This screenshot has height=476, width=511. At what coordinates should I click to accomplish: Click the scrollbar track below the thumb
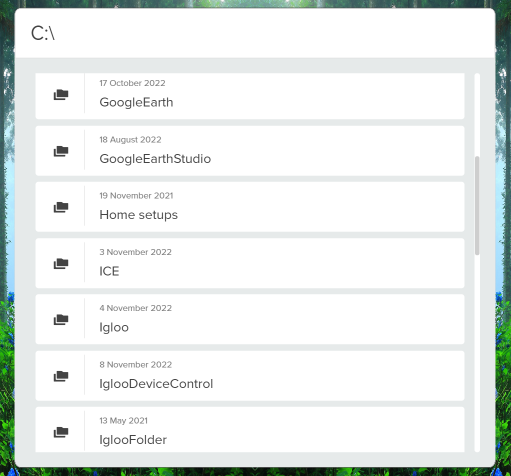pyautogui.click(x=477, y=353)
